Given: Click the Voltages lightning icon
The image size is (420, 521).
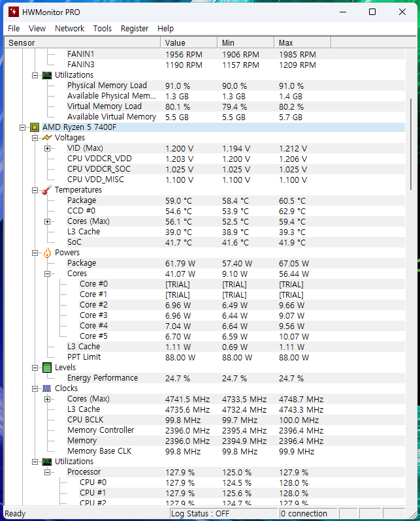Looking at the screenshot, I should point(46,138).
